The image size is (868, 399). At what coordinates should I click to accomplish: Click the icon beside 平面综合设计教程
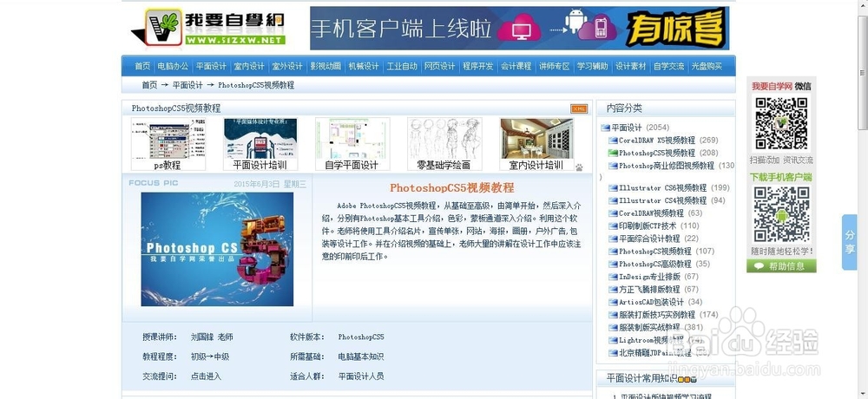(x=613, y=239)
